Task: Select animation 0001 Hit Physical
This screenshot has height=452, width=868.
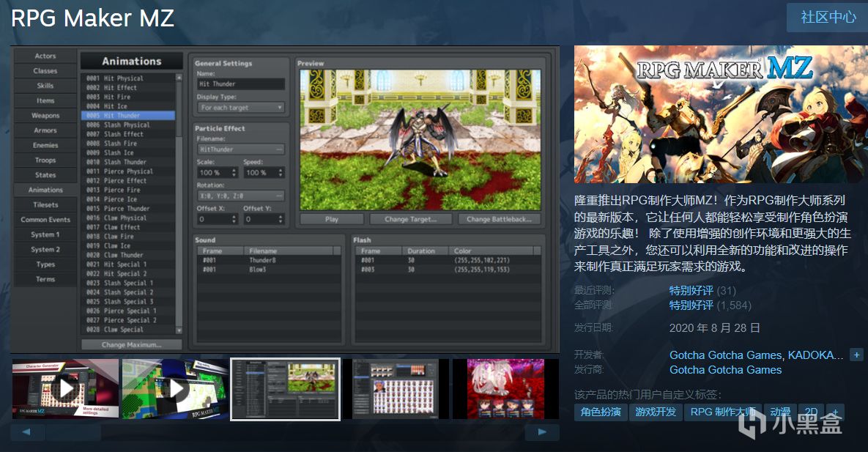Action: coord(128,78)
